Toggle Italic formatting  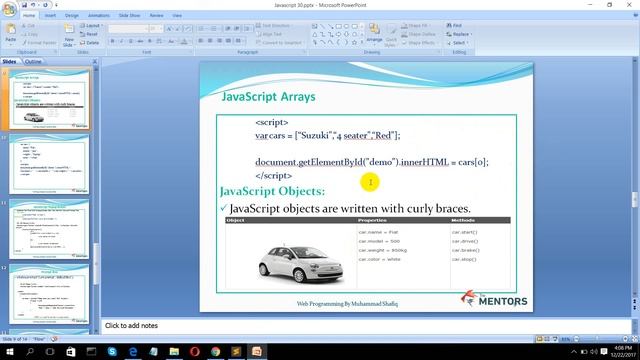point(122,41)
